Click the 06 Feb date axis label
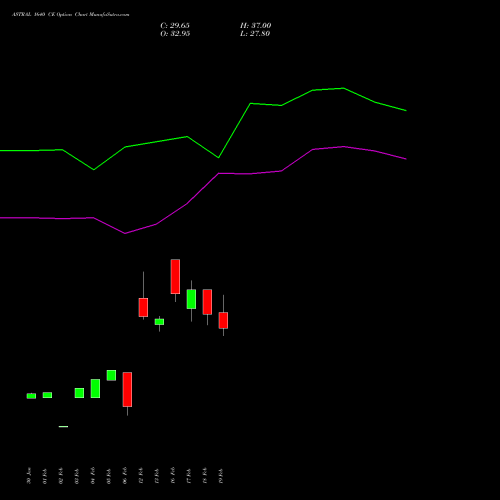500x500 pixels. pos(125,476)
